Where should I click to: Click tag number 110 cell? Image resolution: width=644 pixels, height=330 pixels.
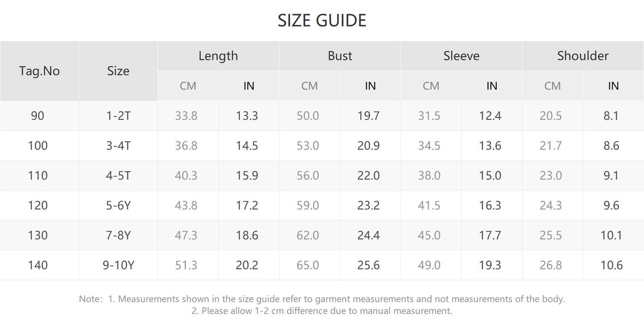click(38, 175)
